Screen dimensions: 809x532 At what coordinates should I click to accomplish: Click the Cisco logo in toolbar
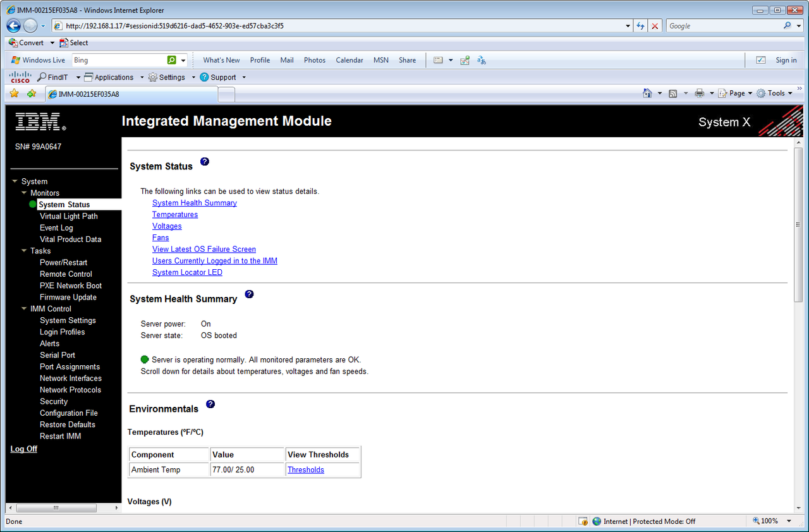(x=20, y=77)
